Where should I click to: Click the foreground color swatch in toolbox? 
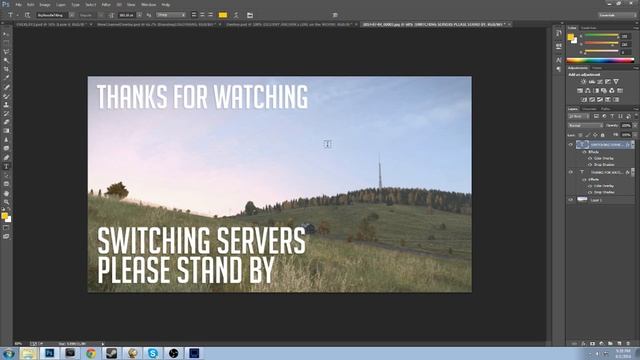point(4,216)
